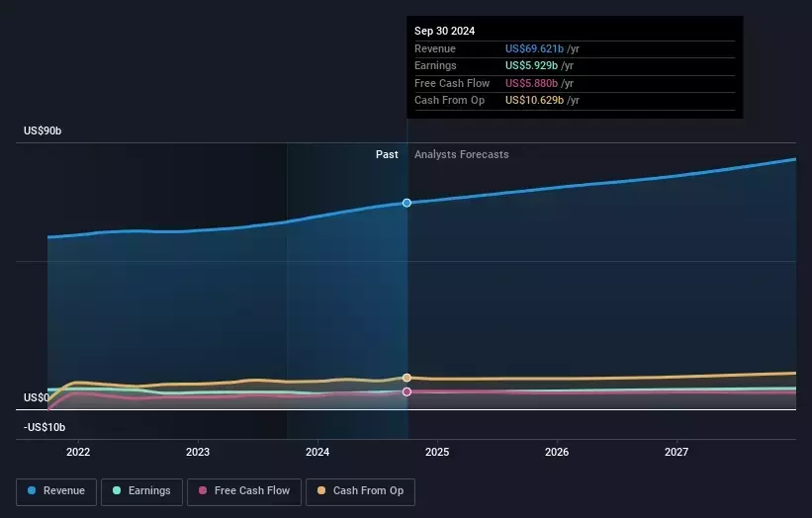Click the blue Revenue data point marker
This screenshot has width=812, height=518.
[406, 203]
